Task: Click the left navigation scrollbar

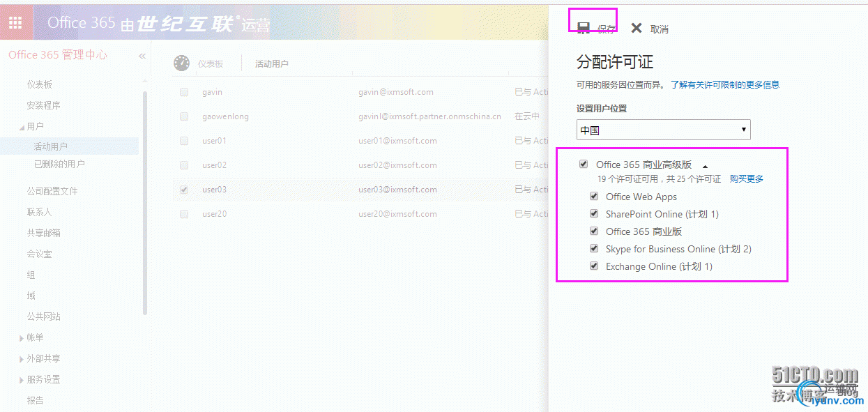Action: [145, 202]
